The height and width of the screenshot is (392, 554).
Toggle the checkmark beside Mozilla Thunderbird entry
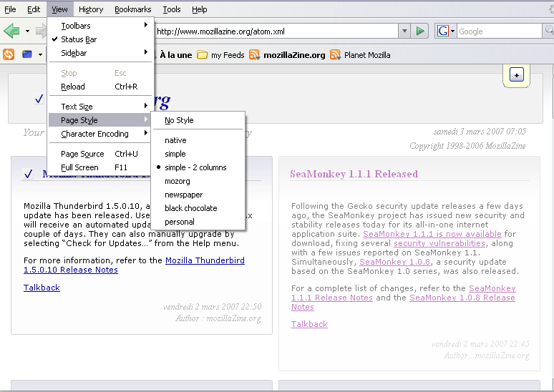(28, 174)
